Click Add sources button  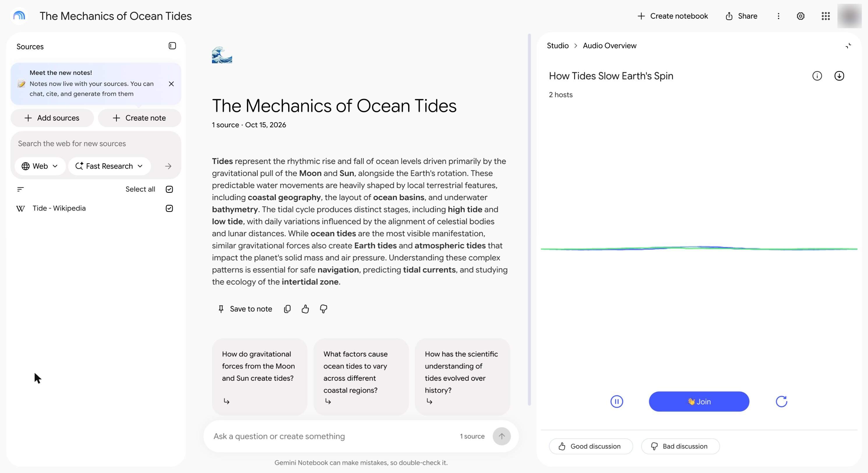(x=52, y=118)
